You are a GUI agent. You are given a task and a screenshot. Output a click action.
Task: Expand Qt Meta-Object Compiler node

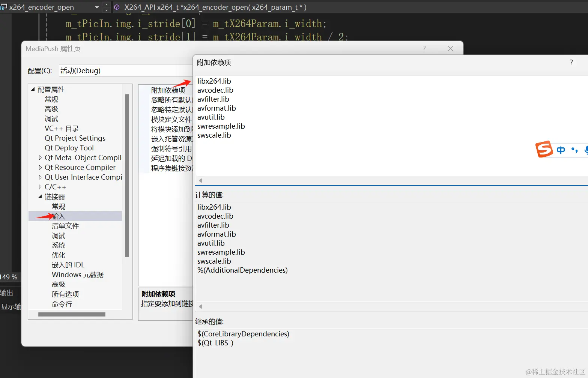(x=40, y=158)
